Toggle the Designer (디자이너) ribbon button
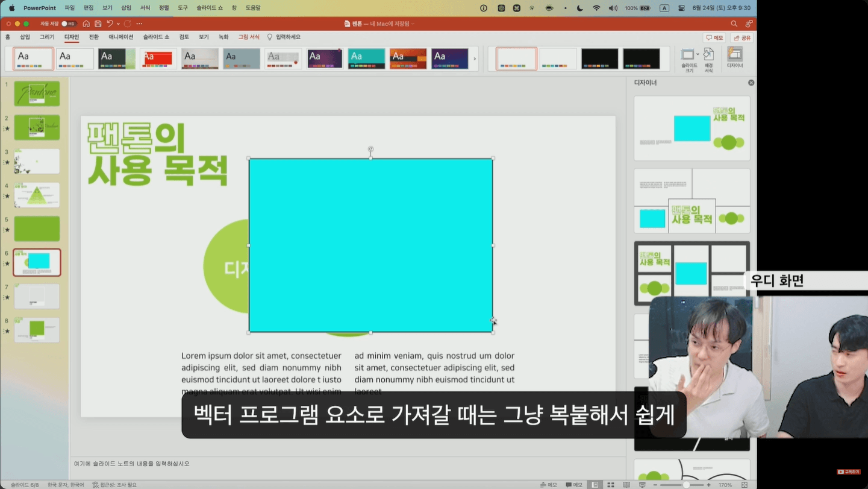 [735, 58]
